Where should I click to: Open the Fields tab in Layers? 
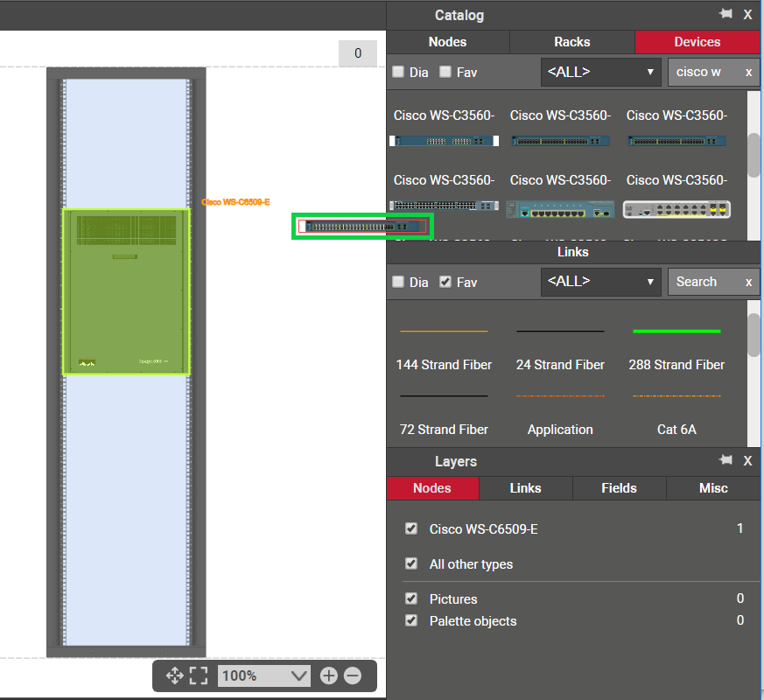pos(619,488)
